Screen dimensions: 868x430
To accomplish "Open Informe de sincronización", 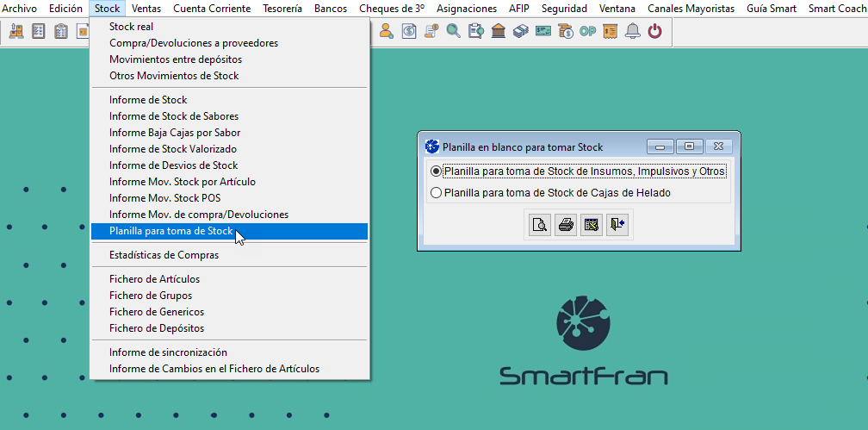I will click(229, 352).
